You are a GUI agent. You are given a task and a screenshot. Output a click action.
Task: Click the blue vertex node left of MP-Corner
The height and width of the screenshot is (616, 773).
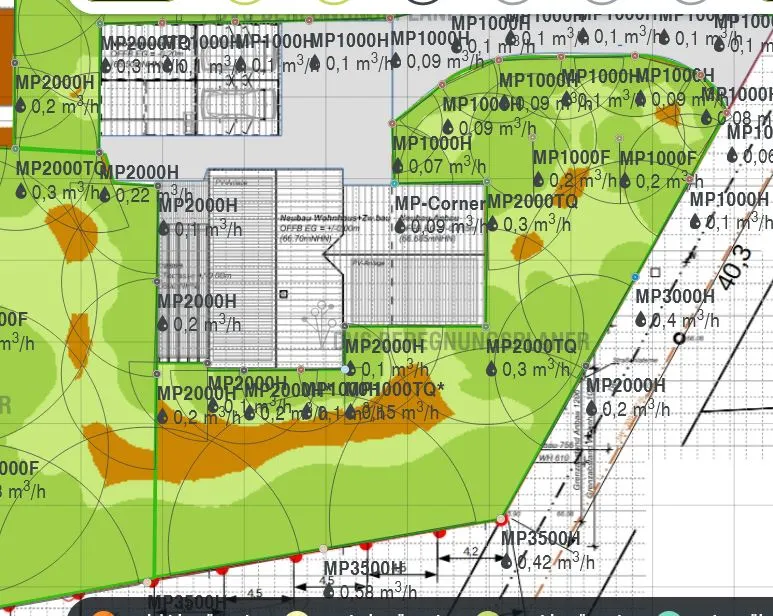pos(394,184)
